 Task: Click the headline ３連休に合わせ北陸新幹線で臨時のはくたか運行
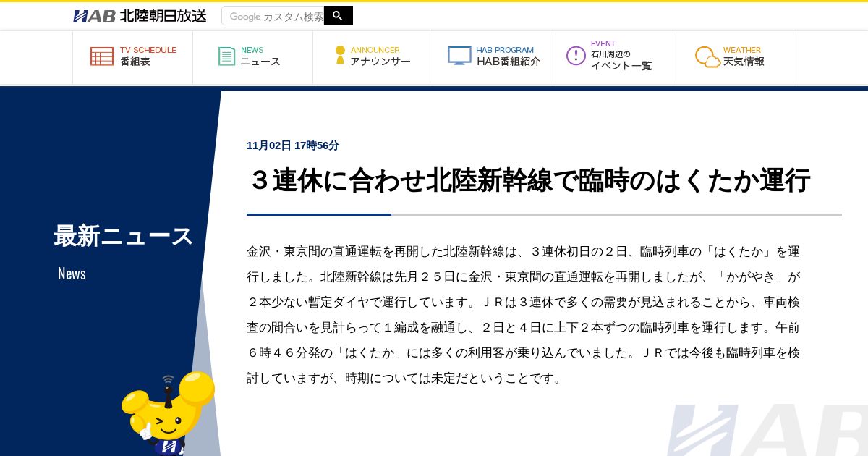point(529,180)
